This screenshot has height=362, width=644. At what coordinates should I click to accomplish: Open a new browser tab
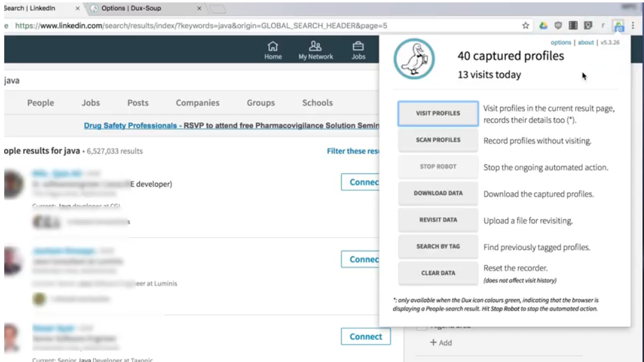coord(218,8)
